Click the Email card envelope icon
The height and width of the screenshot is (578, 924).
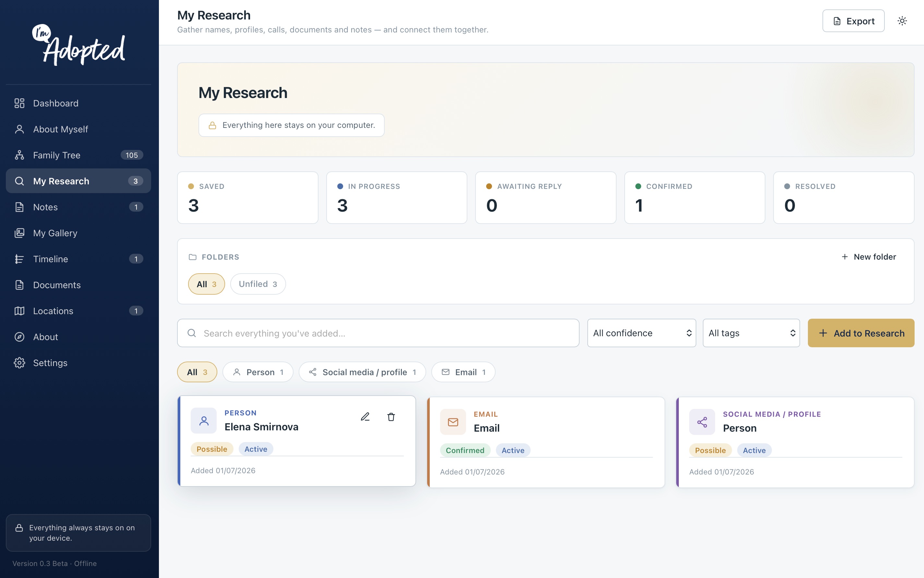[453, 422]
